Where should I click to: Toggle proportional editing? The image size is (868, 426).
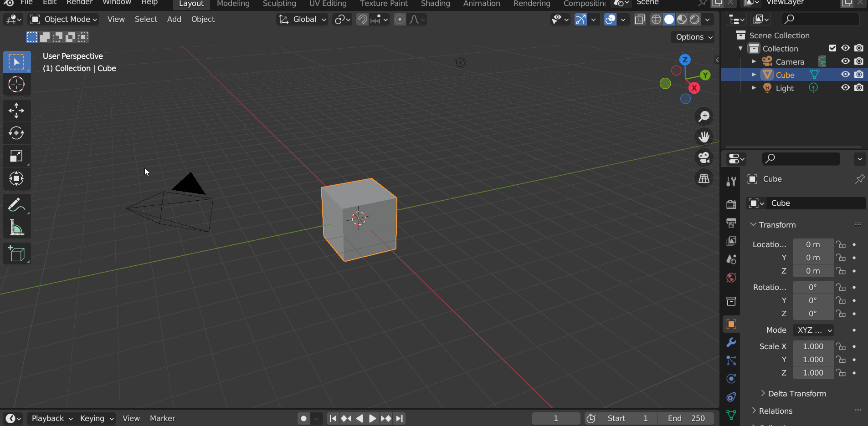pyautogui.click(x=400, y=20)
